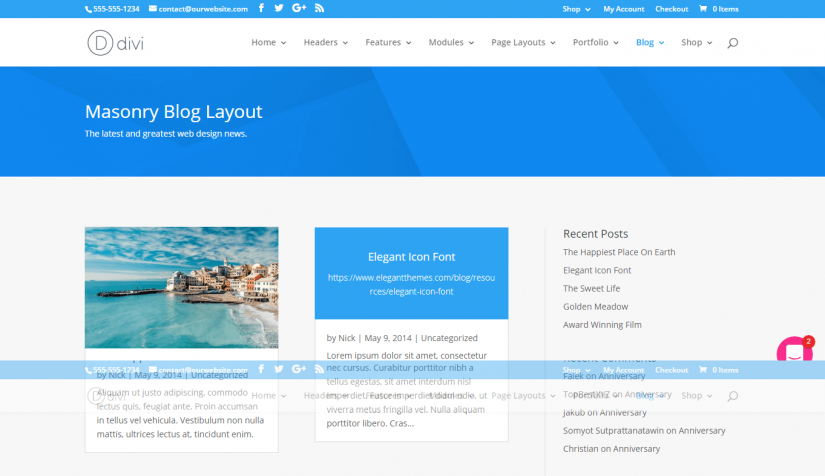Open Jakub on Anniversary comment
This screenshot has width=825, height=476.
605,412
